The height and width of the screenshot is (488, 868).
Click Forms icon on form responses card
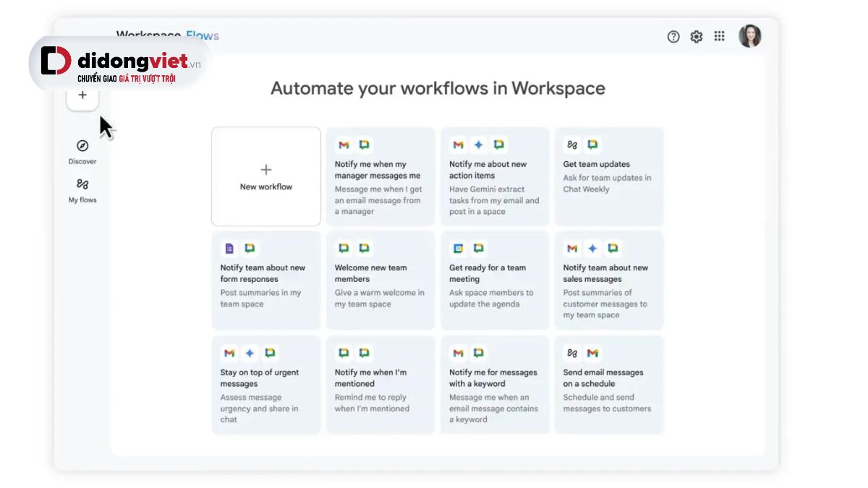pyautogui.click(x=229, y=249)
